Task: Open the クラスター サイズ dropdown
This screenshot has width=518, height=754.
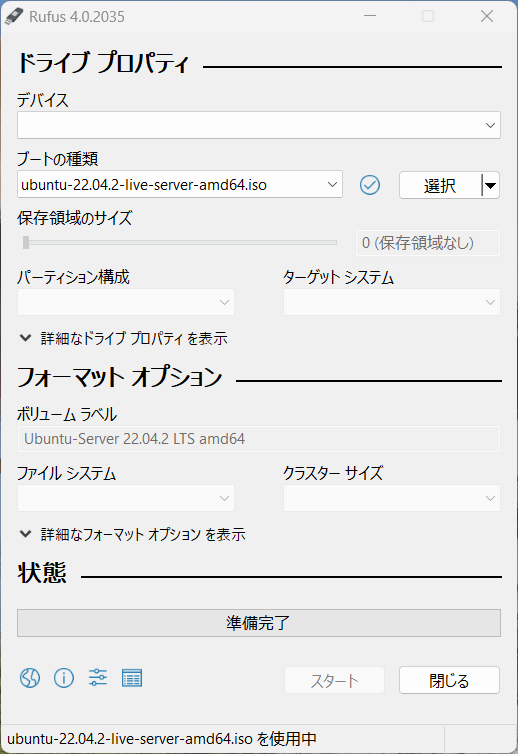Action: tap(392, 498)
